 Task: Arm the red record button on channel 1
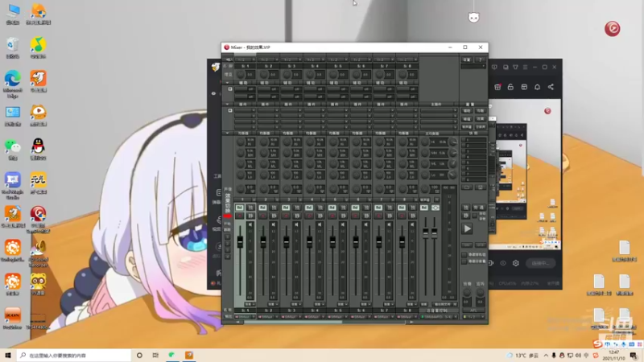click(239, 216)
